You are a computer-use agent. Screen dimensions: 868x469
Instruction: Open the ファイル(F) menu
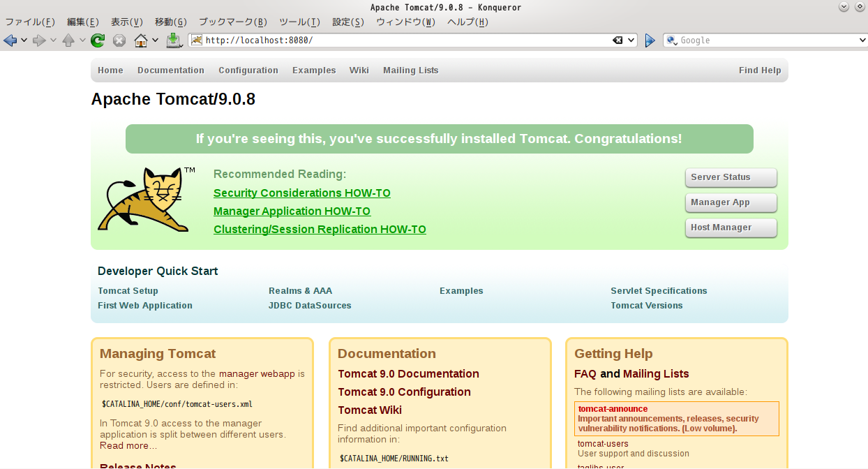pos(30,22)
